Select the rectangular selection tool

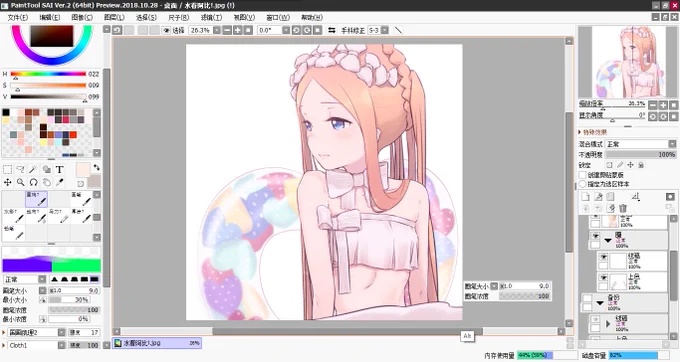pos(7,169)
